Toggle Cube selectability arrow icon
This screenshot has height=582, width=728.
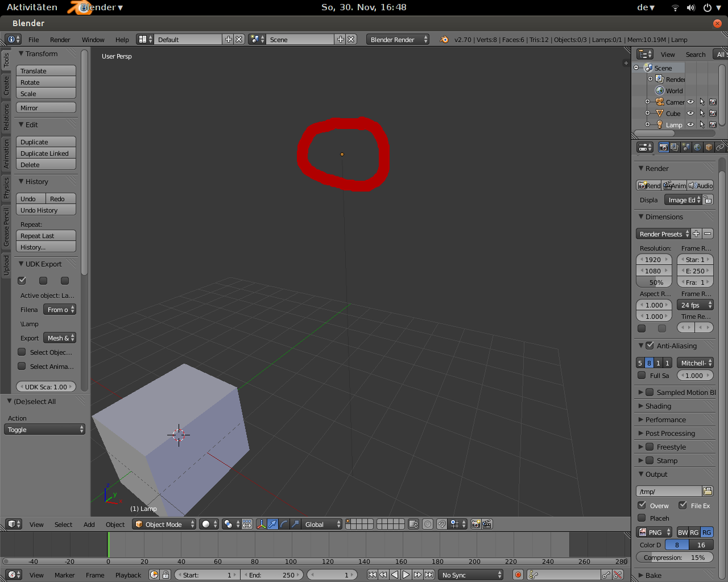click(x=702, y=113)
